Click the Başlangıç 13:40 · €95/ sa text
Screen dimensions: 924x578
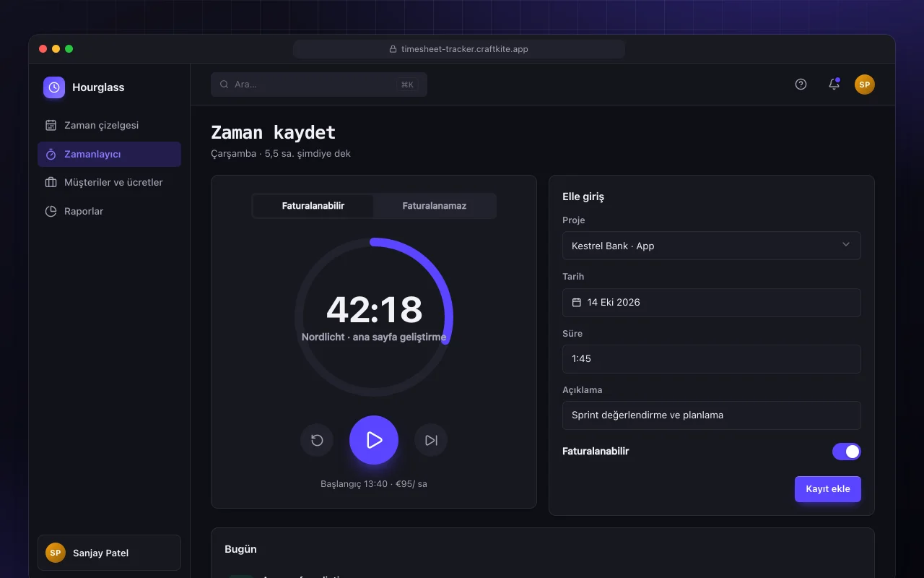coord(374,483)
